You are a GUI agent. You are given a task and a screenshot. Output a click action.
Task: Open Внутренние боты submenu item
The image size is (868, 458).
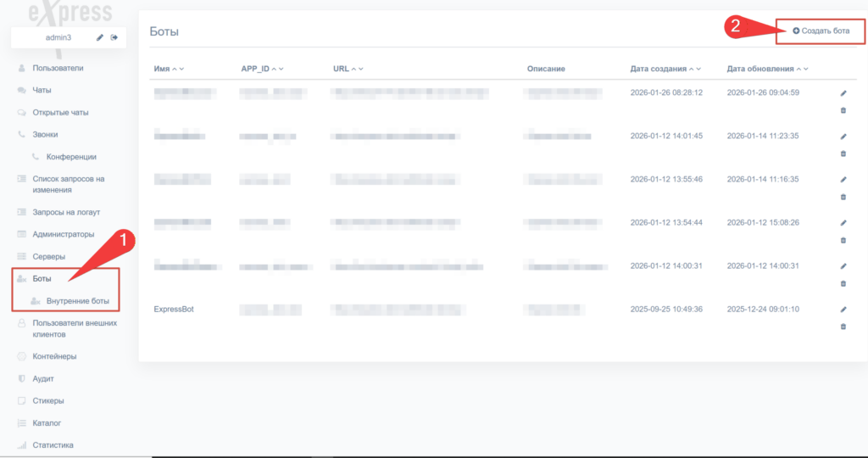[x=78, y=301]
